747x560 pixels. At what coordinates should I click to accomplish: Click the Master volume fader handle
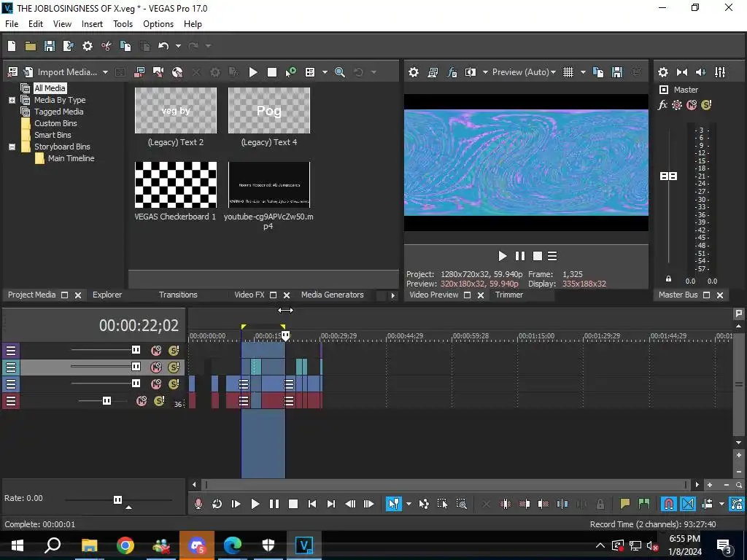668,176
